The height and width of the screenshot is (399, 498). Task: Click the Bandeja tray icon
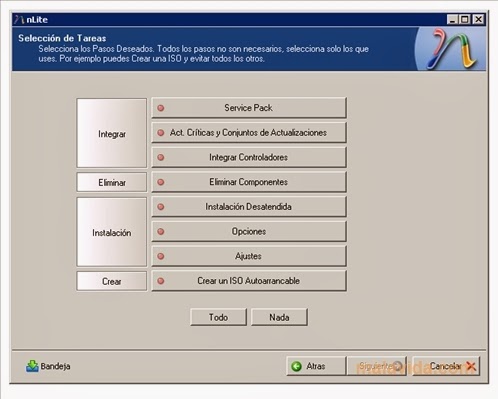coord(32,366)
